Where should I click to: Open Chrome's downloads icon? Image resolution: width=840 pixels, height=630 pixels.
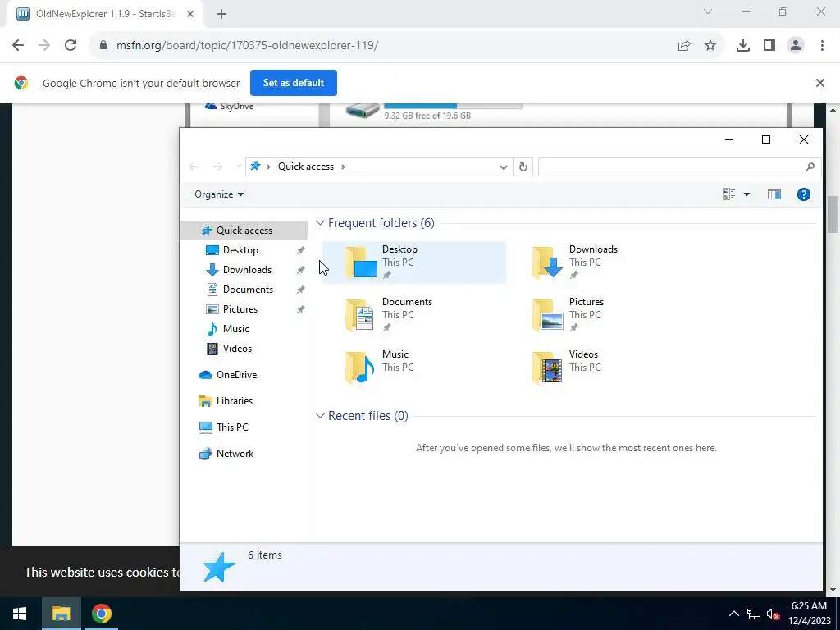[x=743, y=46]
